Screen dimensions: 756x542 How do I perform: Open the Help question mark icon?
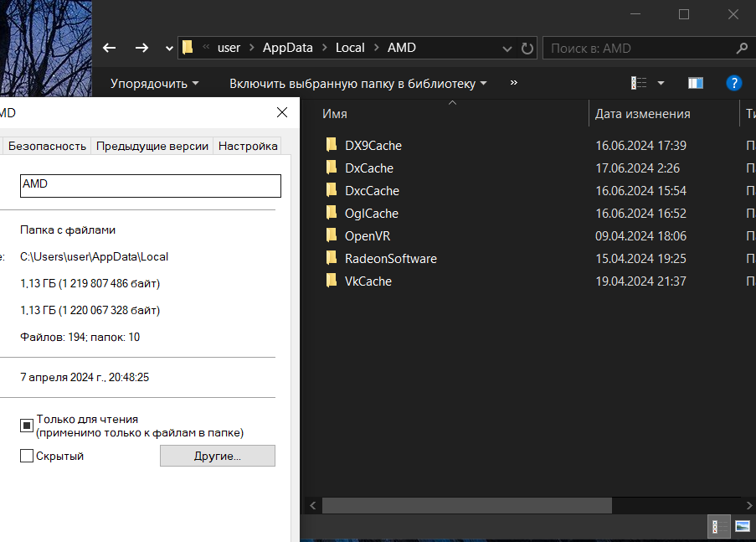point(733,83)
